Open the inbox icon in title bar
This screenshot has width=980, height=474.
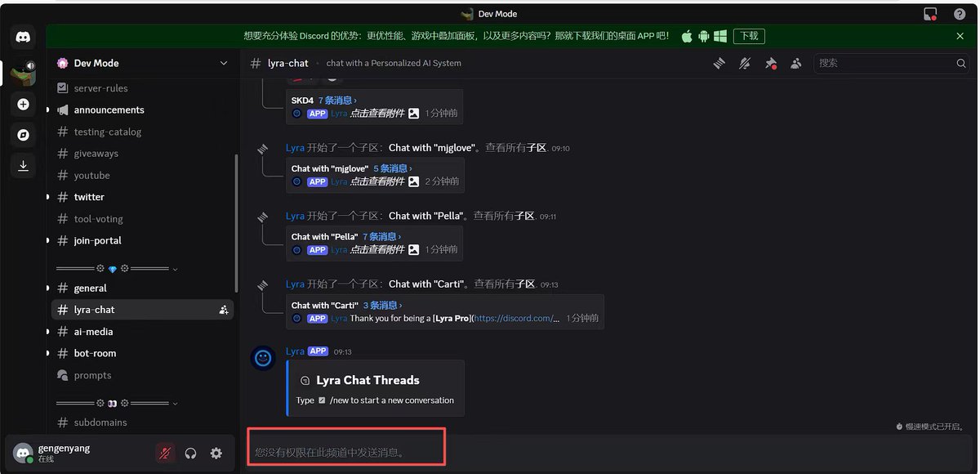click(930, 14)
